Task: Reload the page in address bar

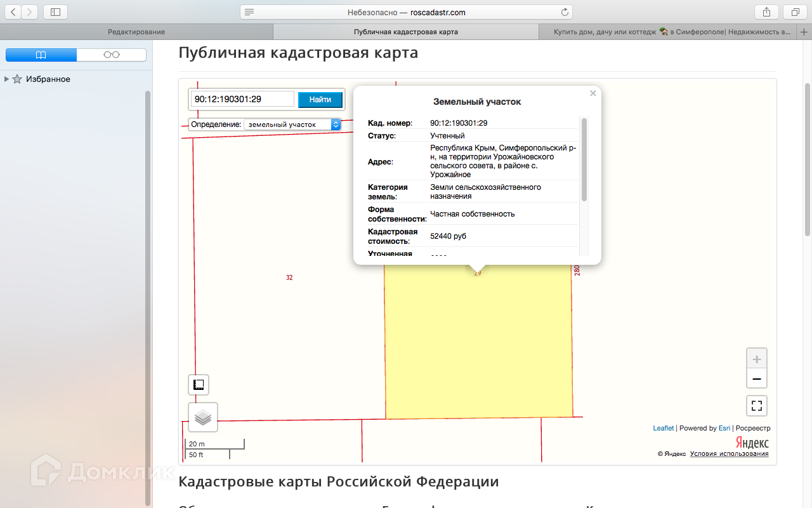Action: pos(565,12)
